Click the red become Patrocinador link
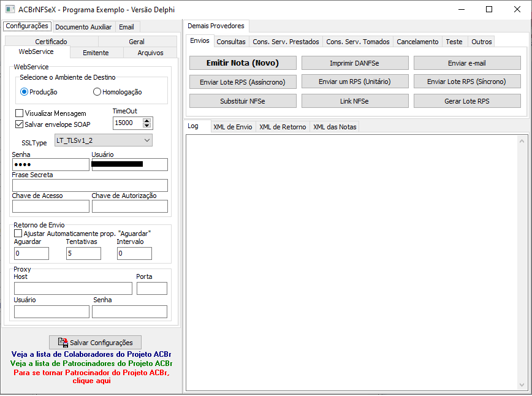Screen dimensions: 532x396 tap(91, 376)
